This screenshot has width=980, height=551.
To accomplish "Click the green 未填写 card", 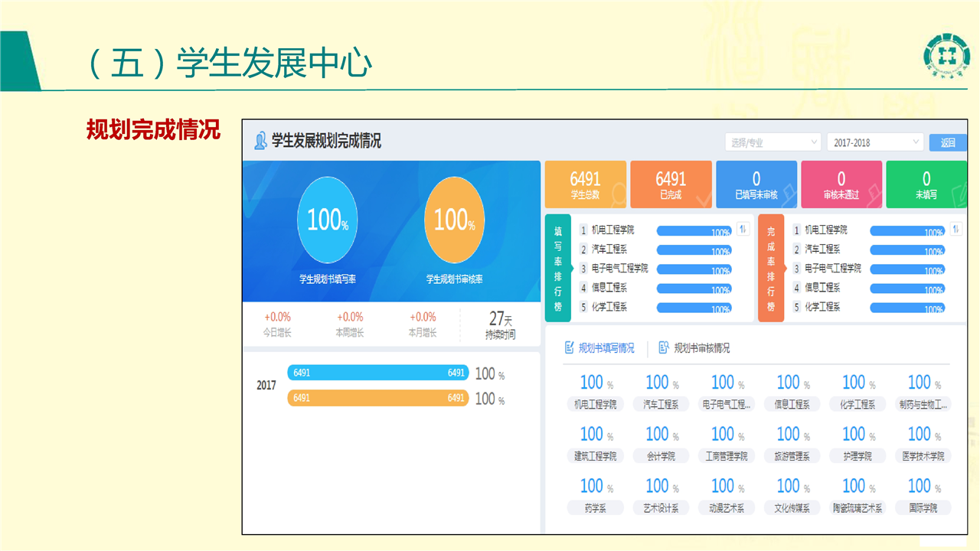I will 926,184.
